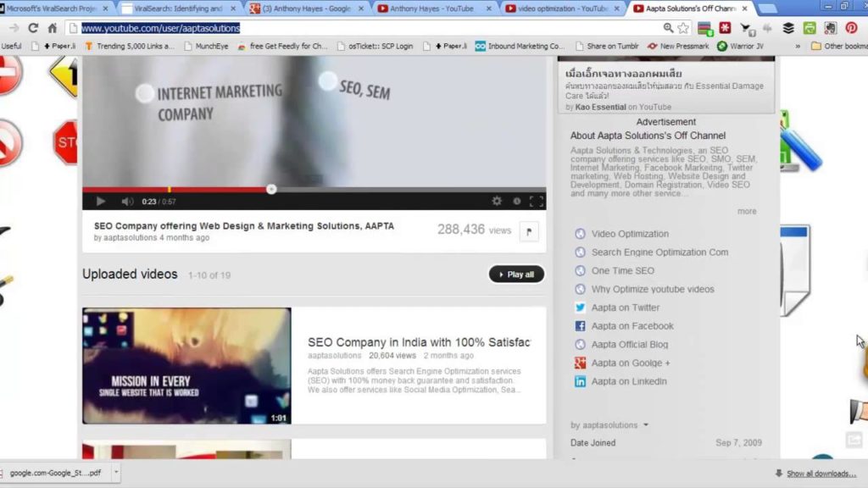Viewport: 868px width, 488px height.
Task: Click the aaptasolutions author link under video title
Action: click(130, 237)
